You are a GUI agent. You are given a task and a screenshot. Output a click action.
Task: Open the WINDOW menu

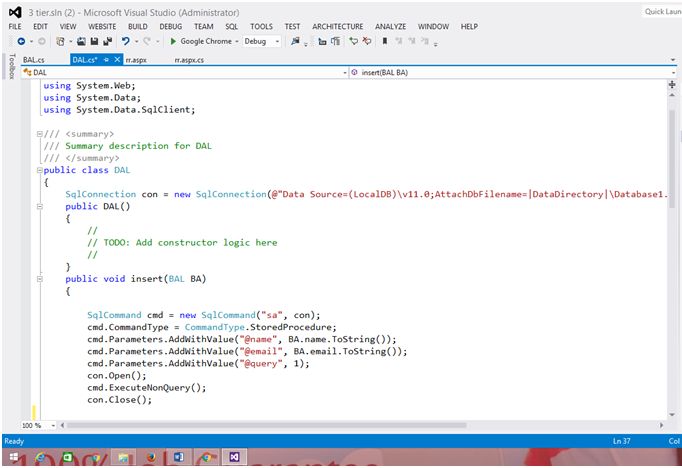434,27
